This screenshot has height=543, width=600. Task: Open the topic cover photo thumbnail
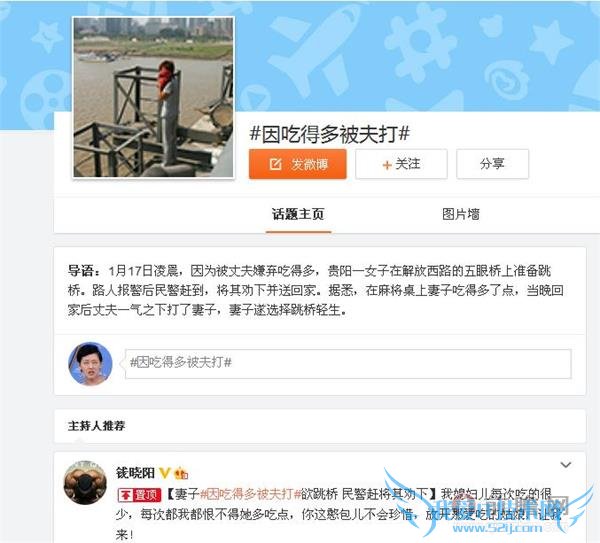coord(153,97)
